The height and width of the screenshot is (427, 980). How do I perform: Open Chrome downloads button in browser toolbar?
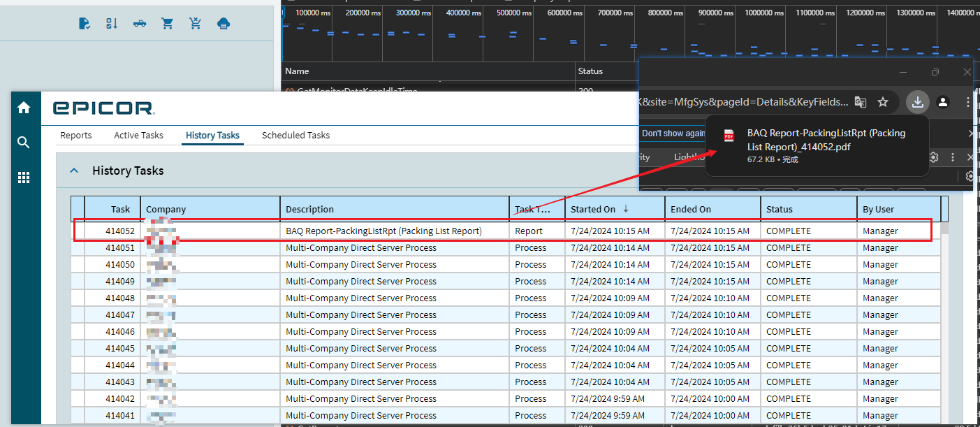[917, 102]
